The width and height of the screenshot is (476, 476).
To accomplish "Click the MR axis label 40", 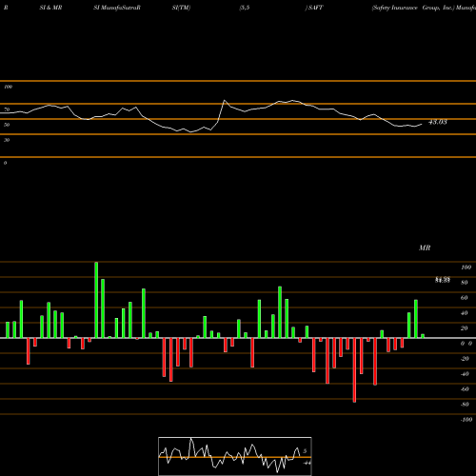I will click(465, 313).
